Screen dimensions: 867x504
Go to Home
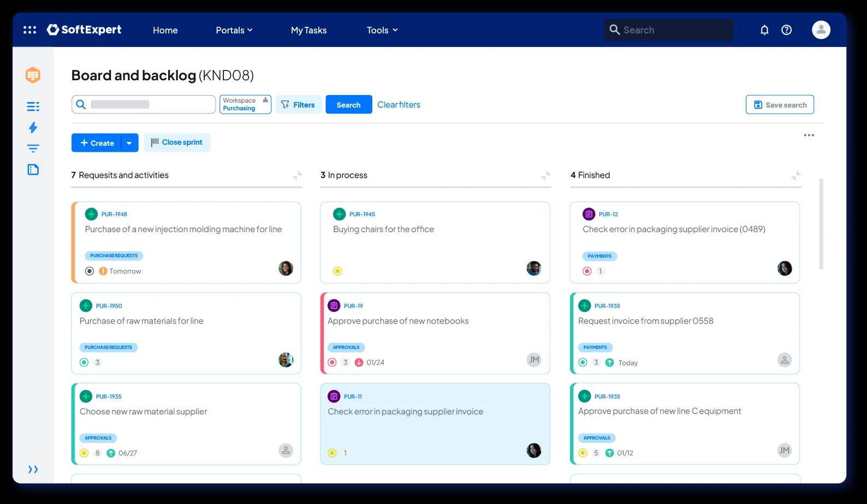click(x=165, y=30)
